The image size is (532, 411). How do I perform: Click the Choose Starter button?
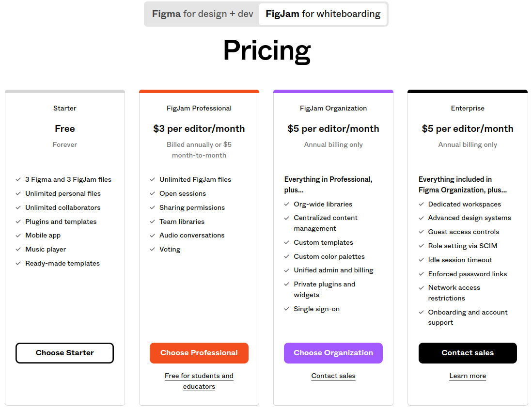pos(64,353)
